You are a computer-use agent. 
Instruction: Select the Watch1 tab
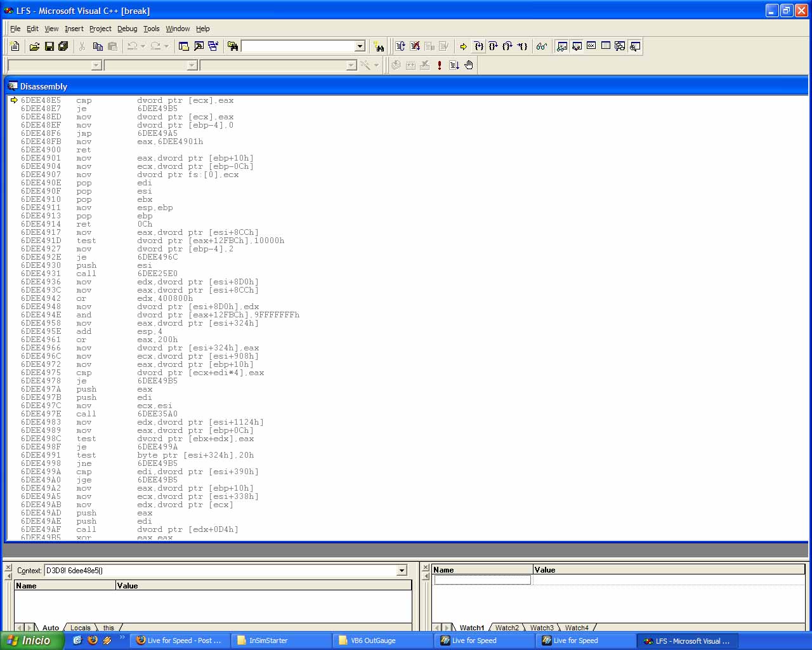(472, 628)
